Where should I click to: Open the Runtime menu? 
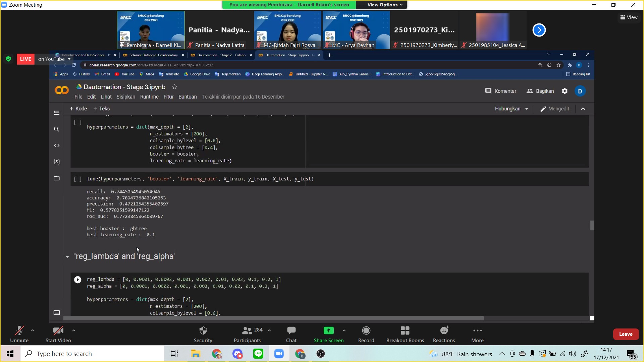coord(149,97)
